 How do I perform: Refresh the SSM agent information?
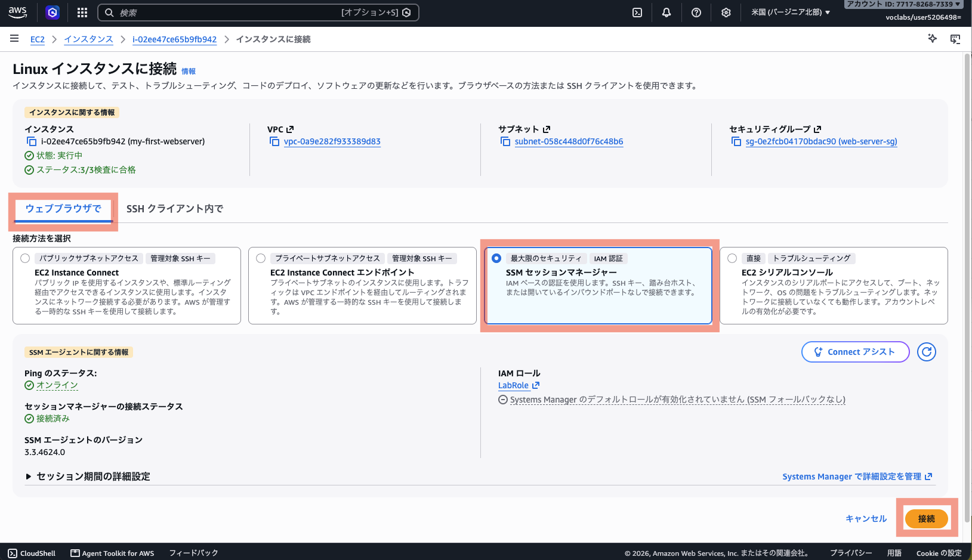tap(927, 352)
